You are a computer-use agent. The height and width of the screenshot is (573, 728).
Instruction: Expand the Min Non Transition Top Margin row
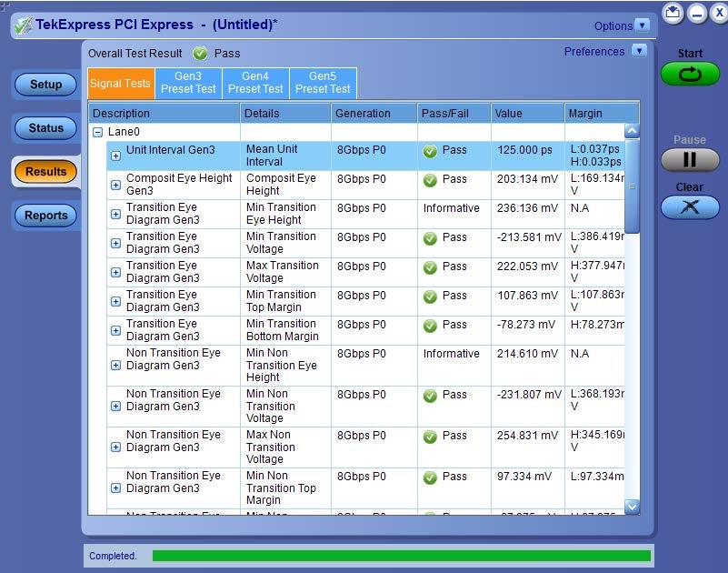[115, 488]
